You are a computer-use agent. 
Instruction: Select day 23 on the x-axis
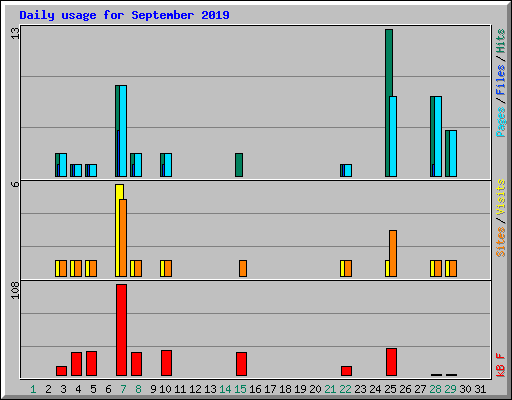pos(360,389)
